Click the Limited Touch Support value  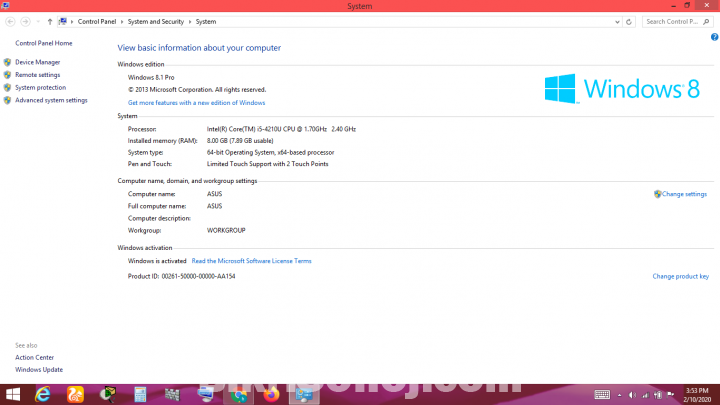pos(267,164)
